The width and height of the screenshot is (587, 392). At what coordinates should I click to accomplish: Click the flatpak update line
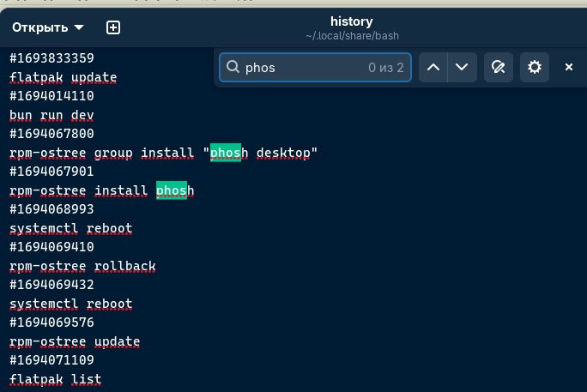pyautogui.click(x=64, y=77)
